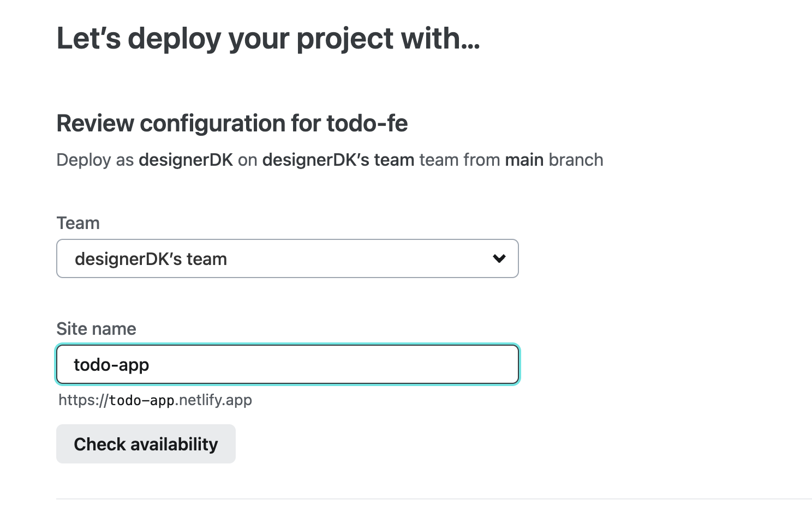
Task: Click the bold main branch name
Action: click(x=524, y=160)
